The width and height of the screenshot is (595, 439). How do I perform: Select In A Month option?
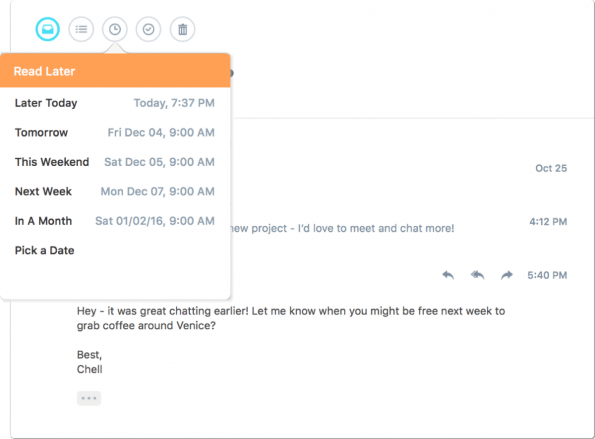pyautogui.click(x=115, y=221)
